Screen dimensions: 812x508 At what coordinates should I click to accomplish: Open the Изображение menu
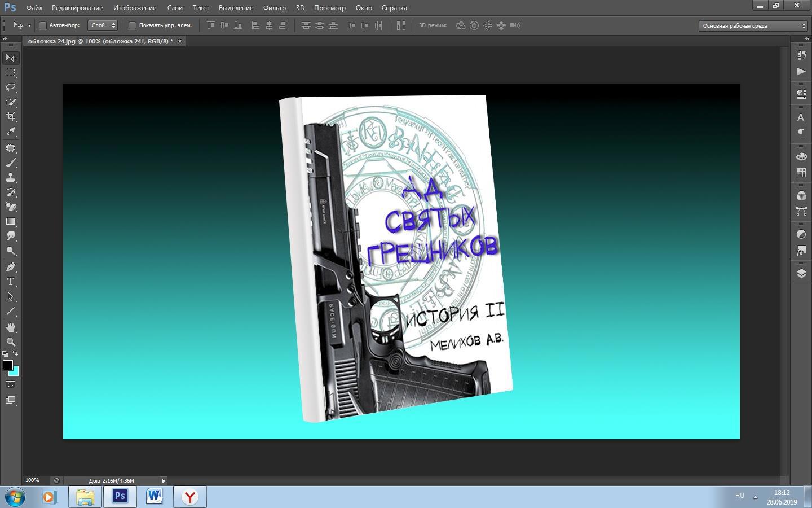pyautogui.click(x=134, y=8)
